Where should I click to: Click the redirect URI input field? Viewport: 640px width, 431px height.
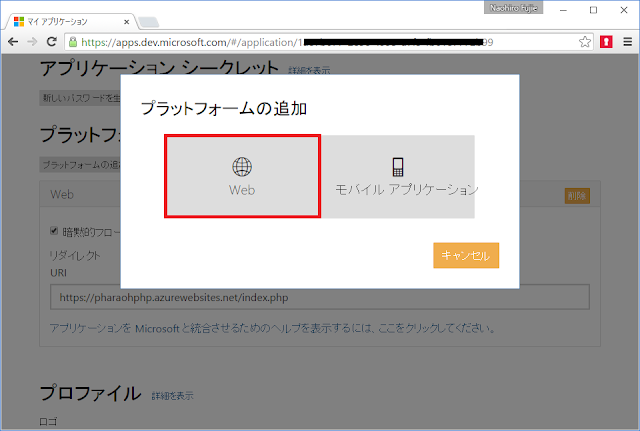[320, 297]
